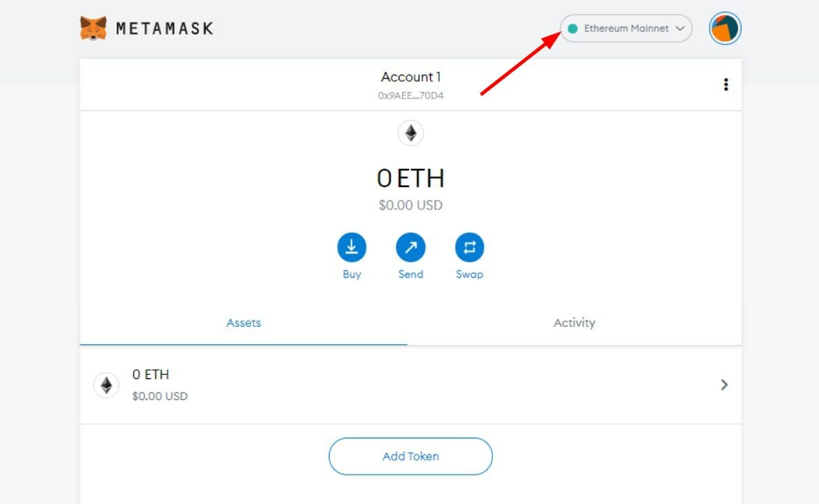The image size is (819, 504).
Task: Click the Ethereum logo above the balance
Action: click(411, 133)
